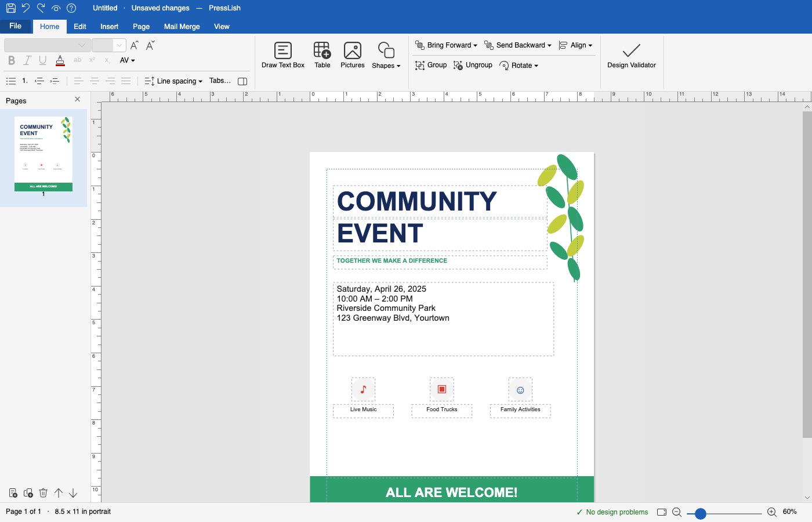The height and width of the screenshot is (522, 812).
Task: Zoom in using the magnifier plus icon
Action: [772, 512]
